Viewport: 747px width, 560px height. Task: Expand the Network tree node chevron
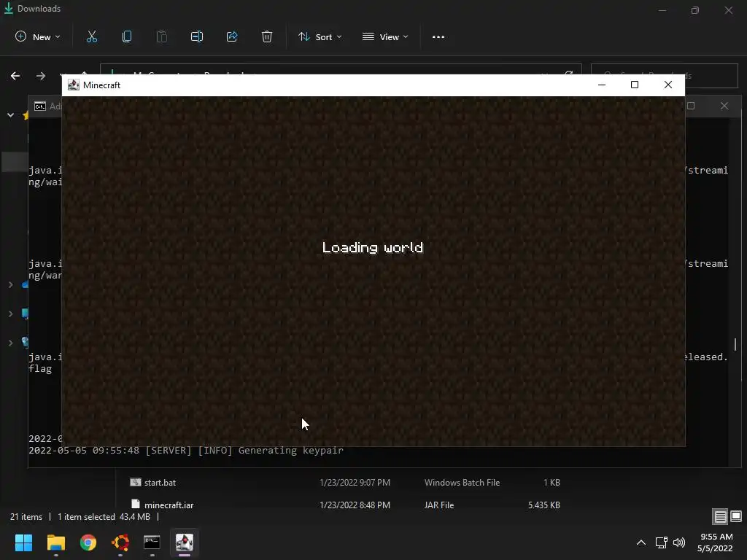pos(10,343)
